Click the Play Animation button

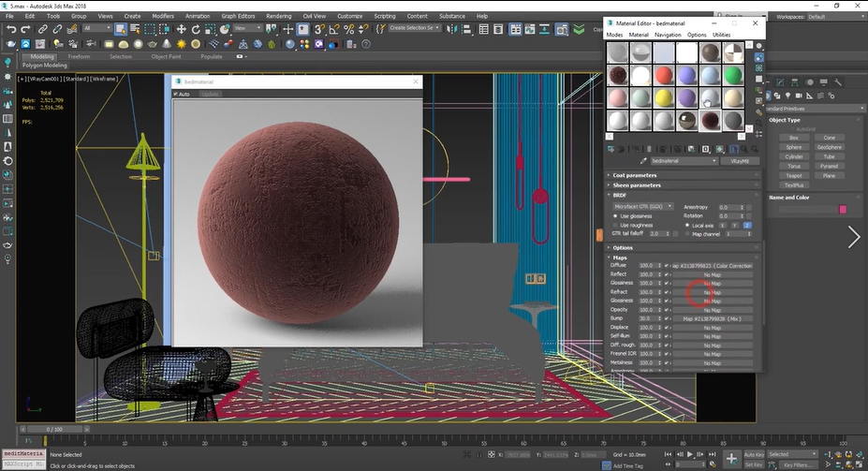tap(690, 454)
